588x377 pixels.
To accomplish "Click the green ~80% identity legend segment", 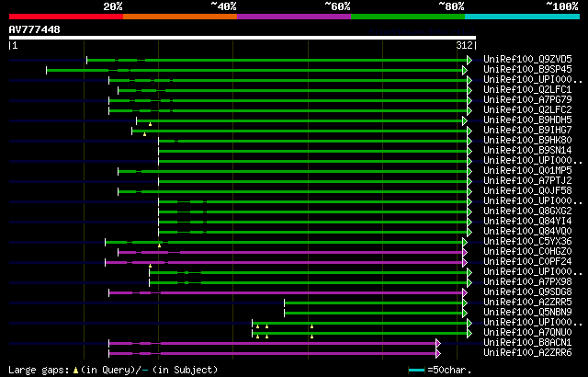I will pos(408,17).
